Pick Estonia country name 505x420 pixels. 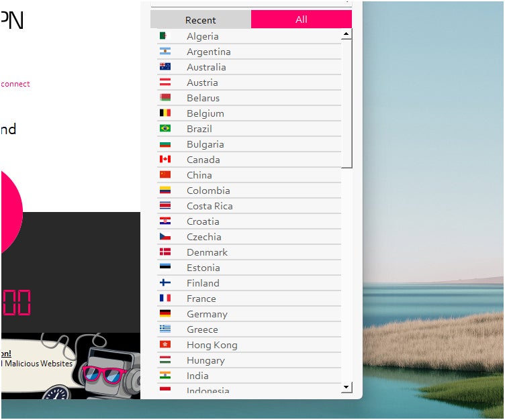[203, 268]
